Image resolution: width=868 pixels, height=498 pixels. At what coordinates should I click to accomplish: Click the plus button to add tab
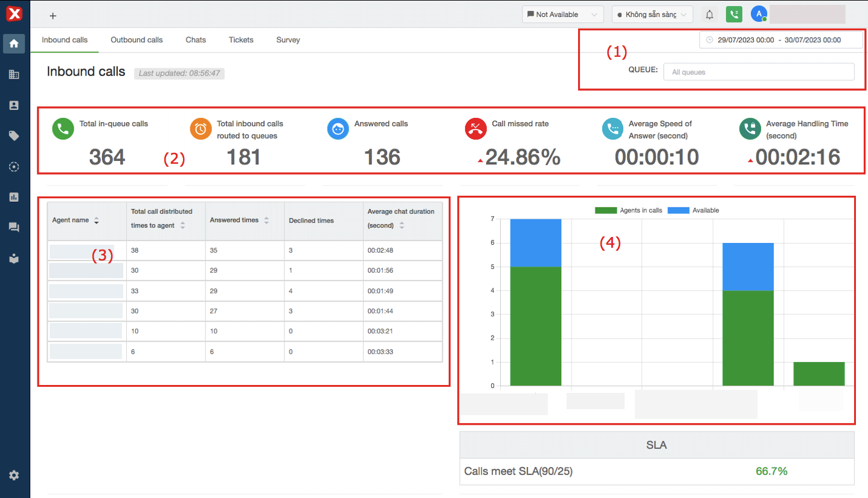pos(53,16)
